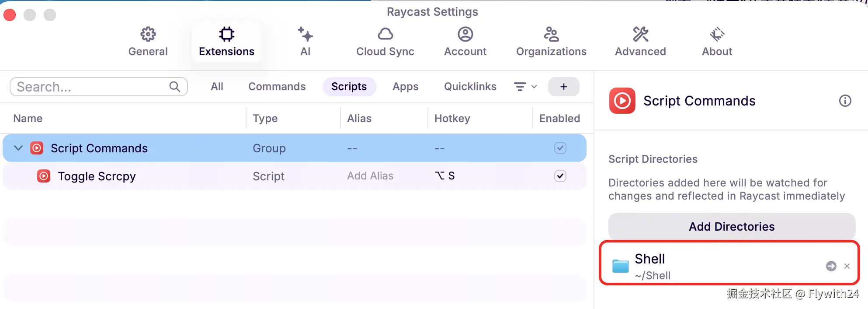Image resolution: width=868 pixels, height=309 pixels.
Task: Open Organizations settings
Action: pyautogui.click(x=551, y=35)
